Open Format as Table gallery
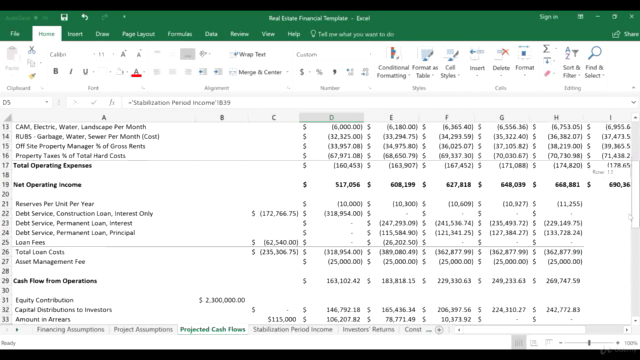The height and width of the screenshot is (360, 640). (x=425, y=62)
